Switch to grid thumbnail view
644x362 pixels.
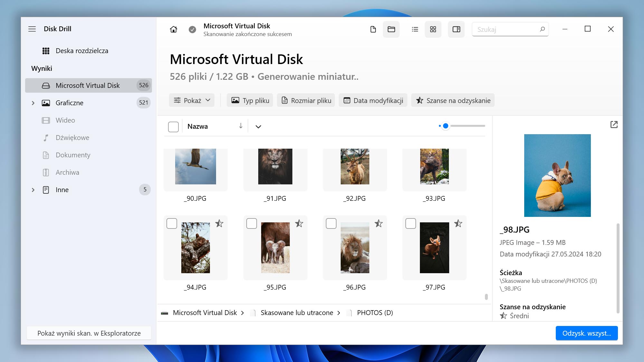[x=433, y=29]
